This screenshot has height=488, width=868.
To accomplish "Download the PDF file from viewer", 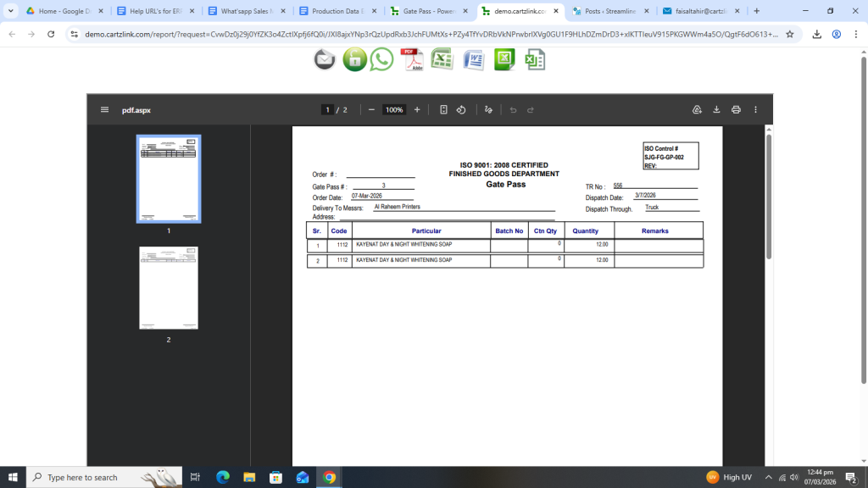I will click(x=716, y=110).
